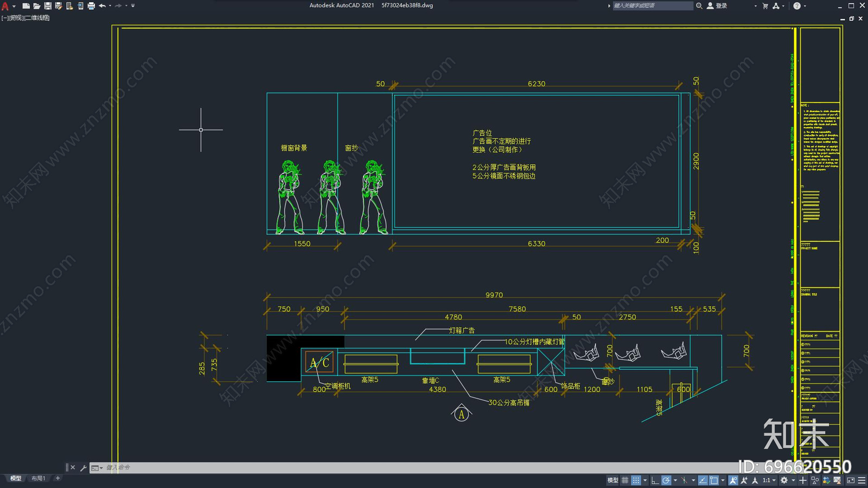Toggle ortho mode in status bar

pyautogui.click(x=655, y=480)
